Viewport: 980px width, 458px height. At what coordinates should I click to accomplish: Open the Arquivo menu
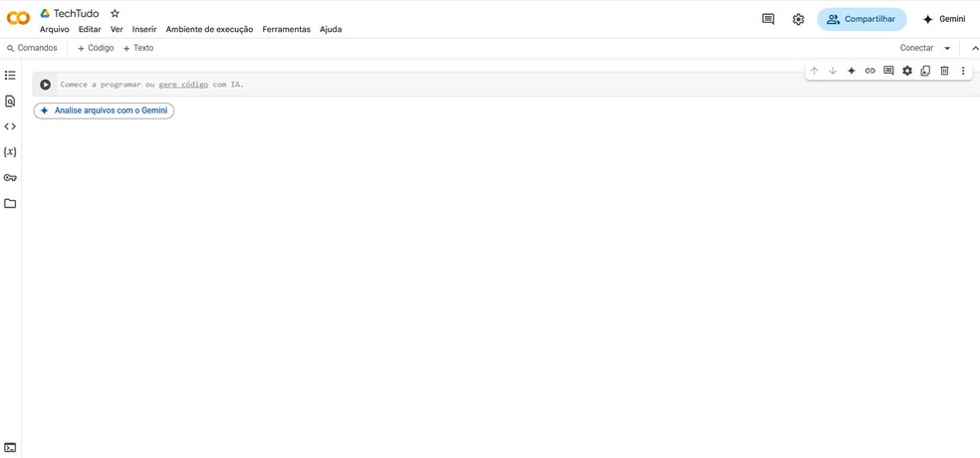[55, 29]
